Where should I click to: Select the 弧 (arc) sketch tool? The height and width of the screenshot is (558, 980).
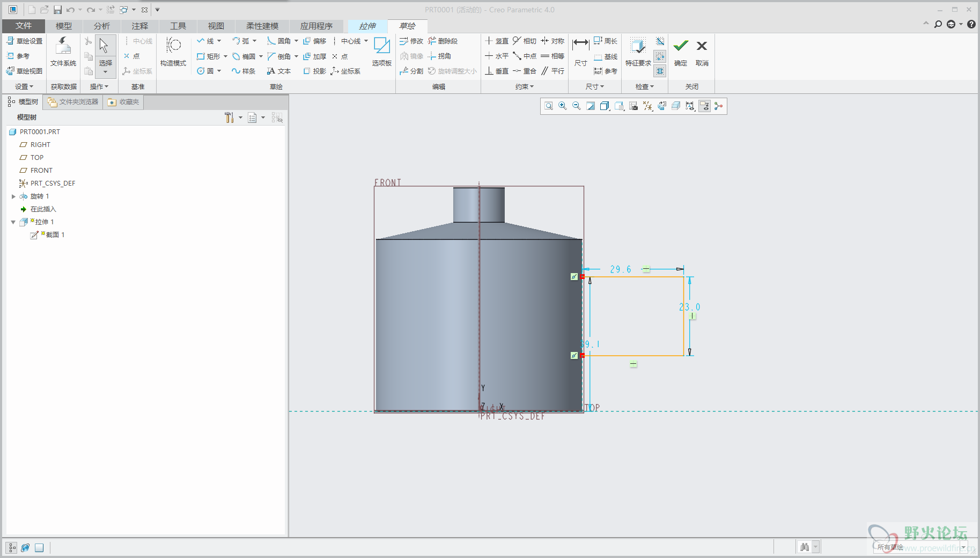[240, 41]
